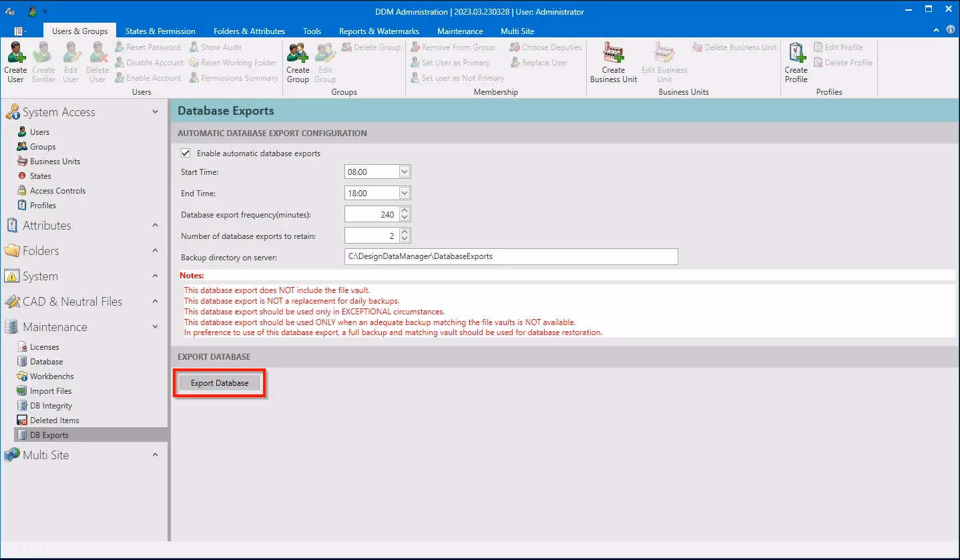Screen dimensions: 960x560
Task: Select the Create Profile icon
Action: click(796, 62)
